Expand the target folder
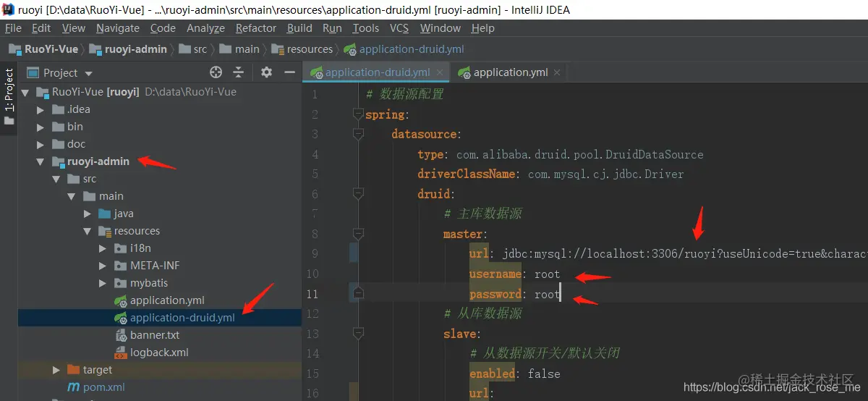 pos(56,370)
